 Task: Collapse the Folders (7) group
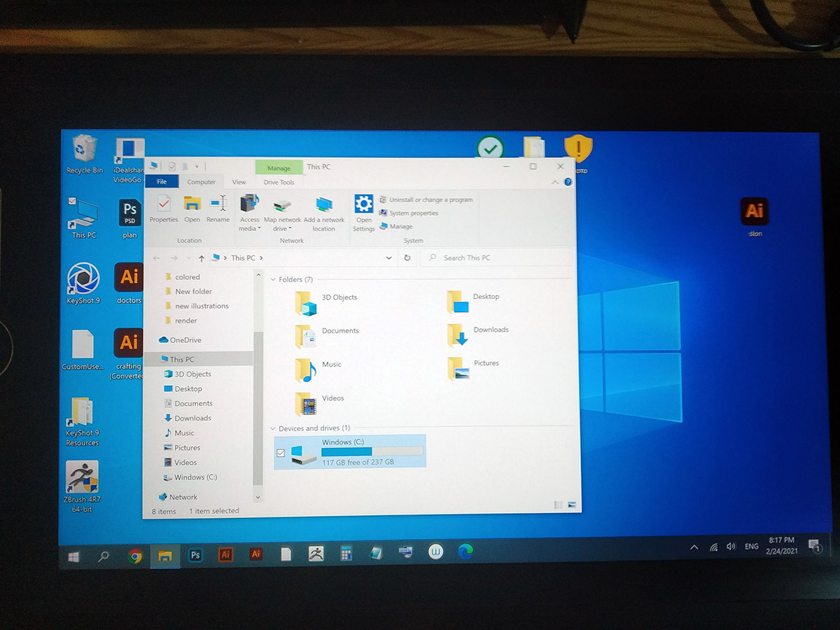point(273,279)
